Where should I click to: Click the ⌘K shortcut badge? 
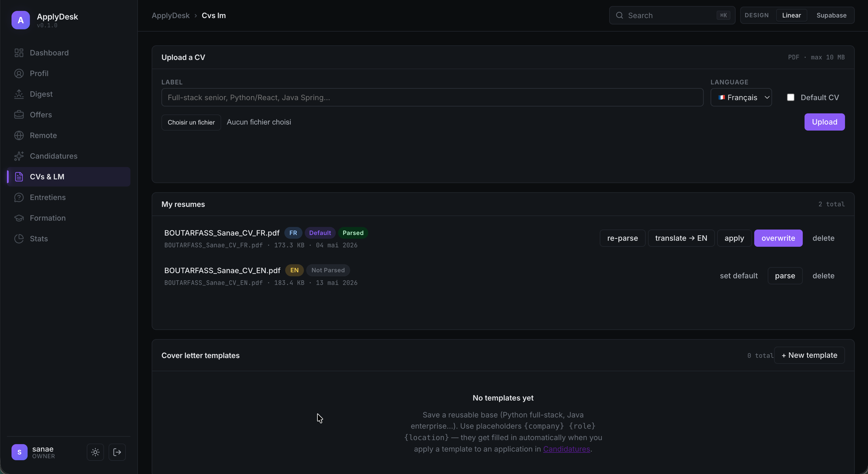[723, 15]
